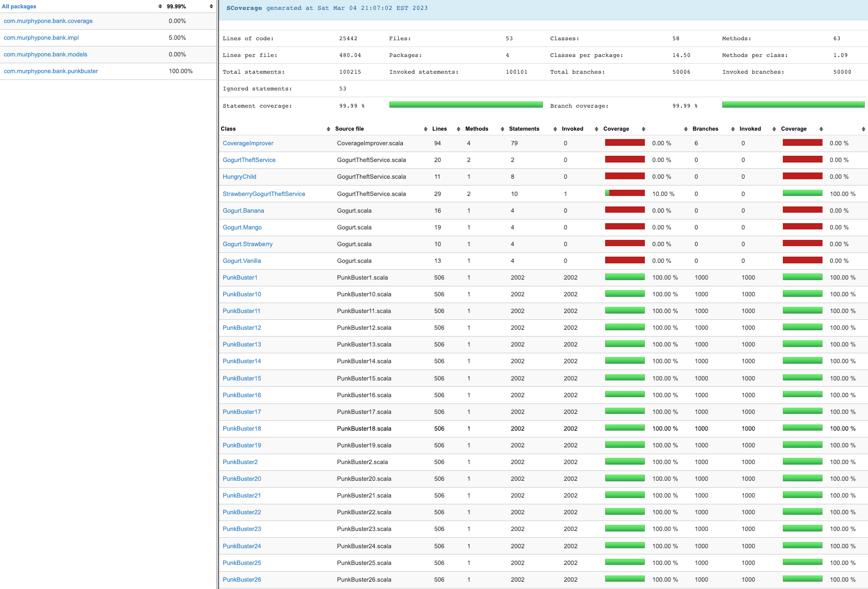The width and height of the screenshot is (868, 589).
Task: Sort by Branches column arrows
Action: coord(733,129)
